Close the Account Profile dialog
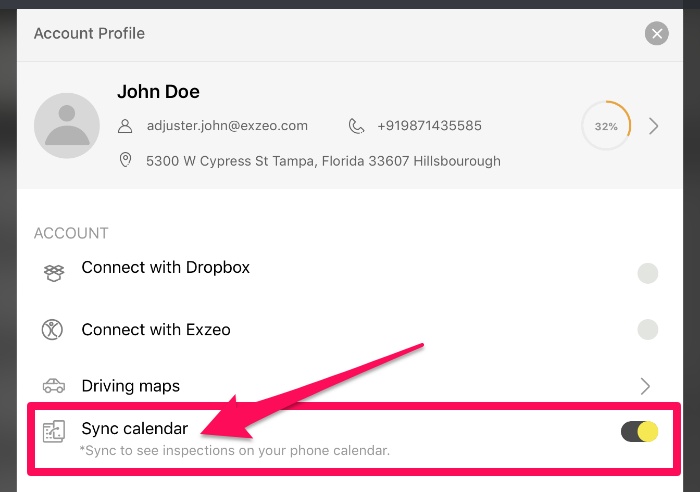This screenshot has height=492, width=700. (656, 33)
